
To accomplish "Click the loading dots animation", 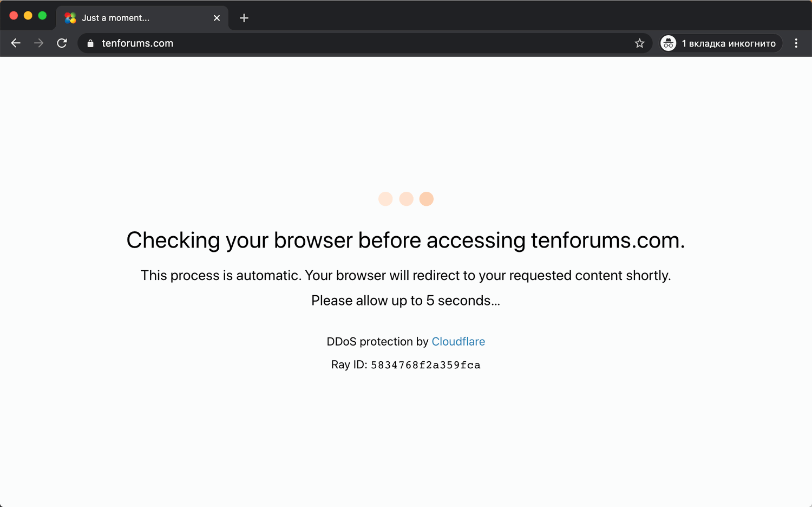I will 406,199.
